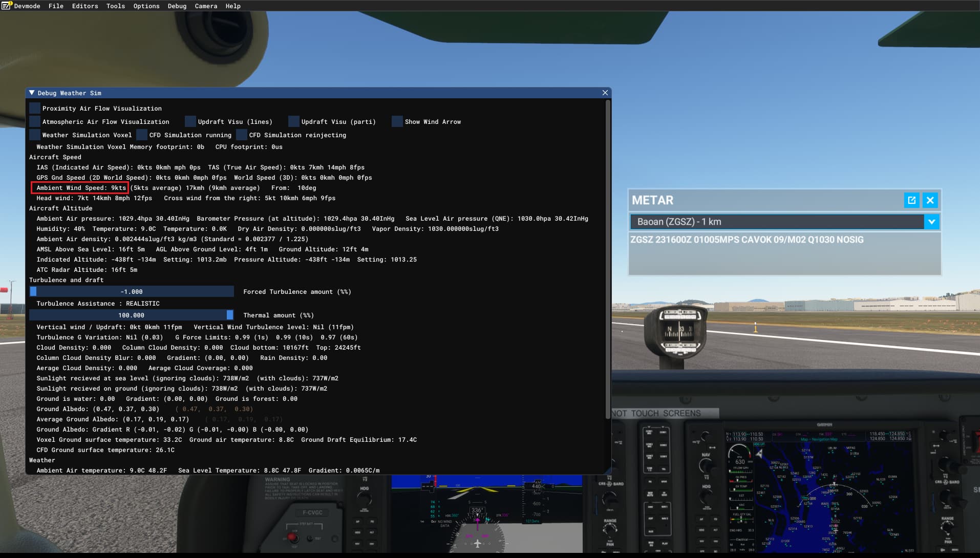Close the Debug Weather Sim window
Screen dimensions: 980x558
(605, 93)
